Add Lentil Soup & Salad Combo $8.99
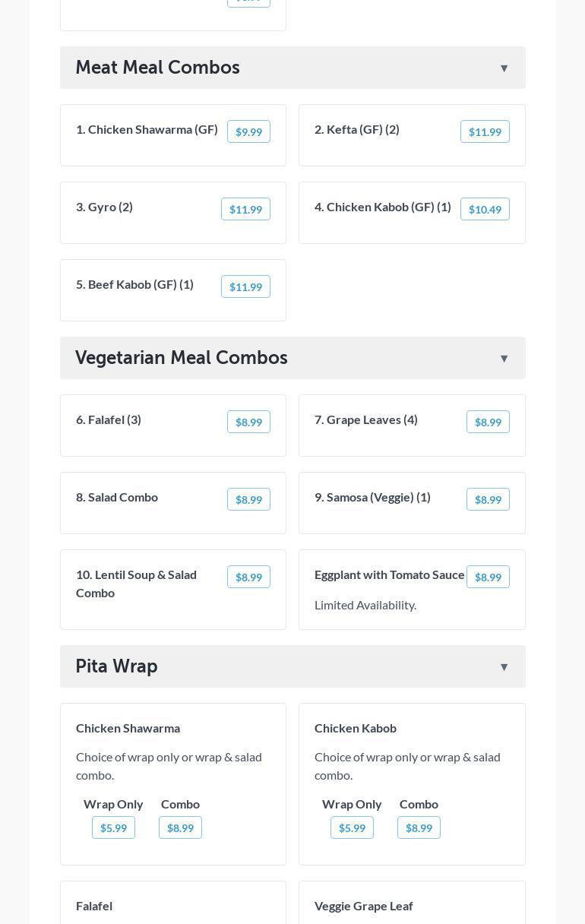585x924 pixels. (x=248, y=577)
